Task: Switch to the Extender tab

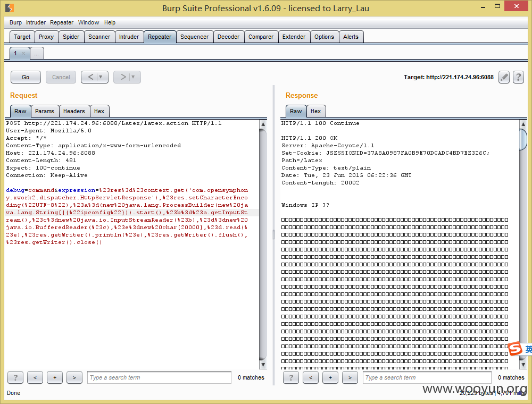Action: click(x=294, y=37)
